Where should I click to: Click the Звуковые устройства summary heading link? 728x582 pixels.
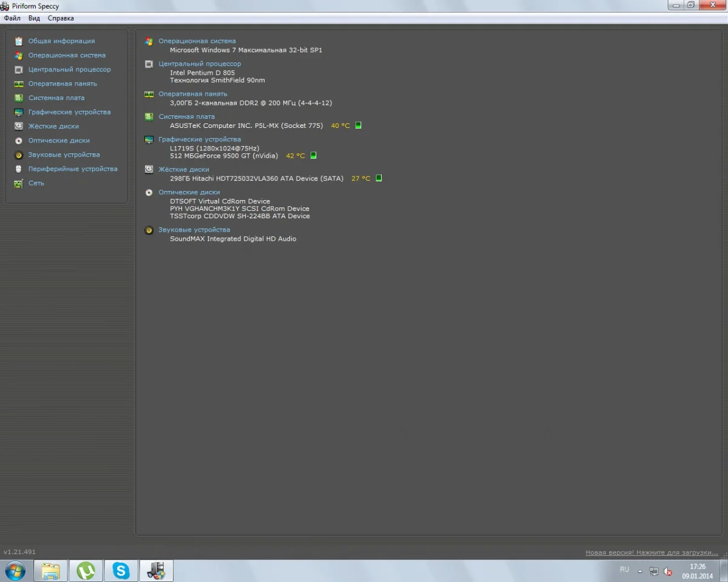click(x=194, y=230)
